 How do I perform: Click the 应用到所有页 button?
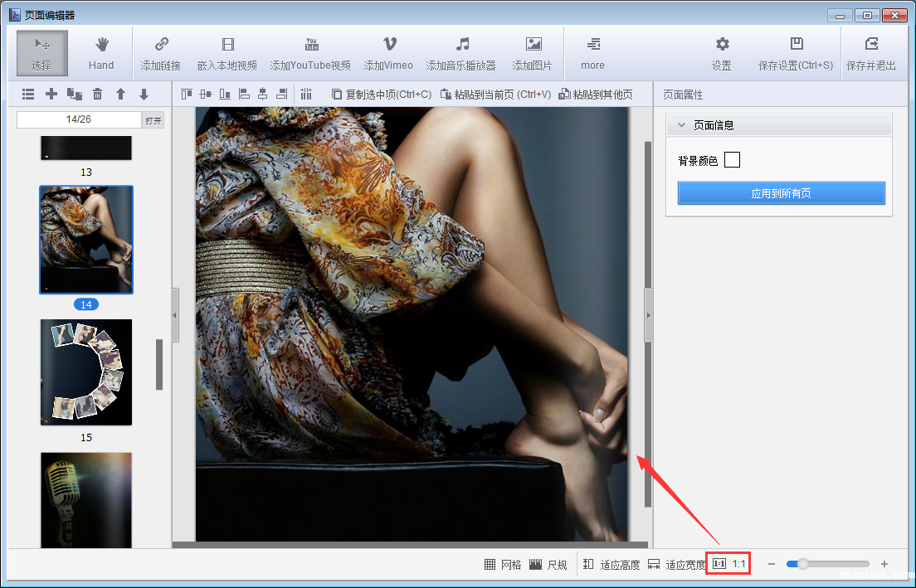point(781,193)
